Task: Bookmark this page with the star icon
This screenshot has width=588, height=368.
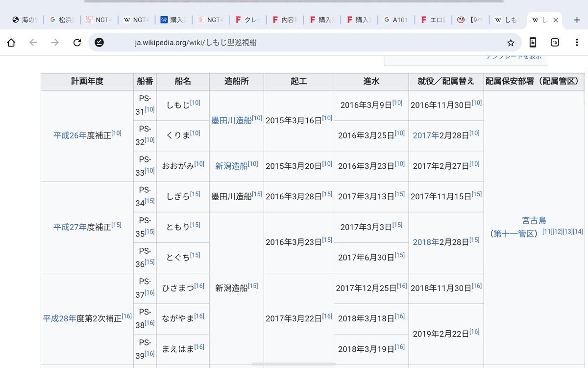Action: tap(511, 43)
